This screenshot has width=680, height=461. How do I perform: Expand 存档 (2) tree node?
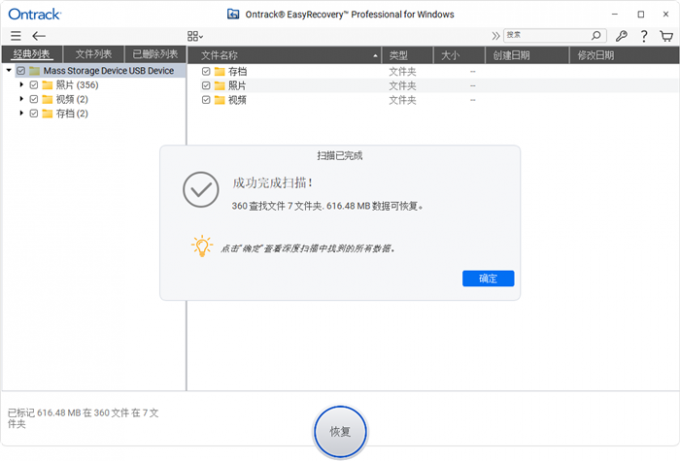coord(21,114)
